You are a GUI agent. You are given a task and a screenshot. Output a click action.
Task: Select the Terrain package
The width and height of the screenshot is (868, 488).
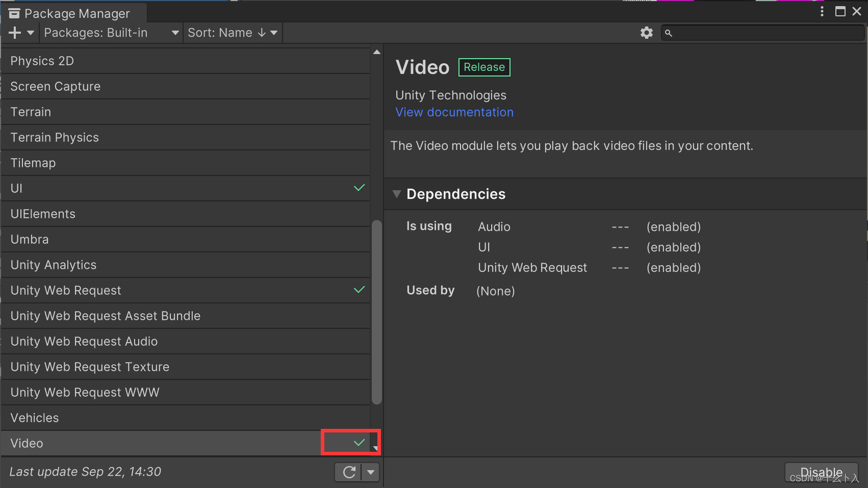click(x=186, y=112)
